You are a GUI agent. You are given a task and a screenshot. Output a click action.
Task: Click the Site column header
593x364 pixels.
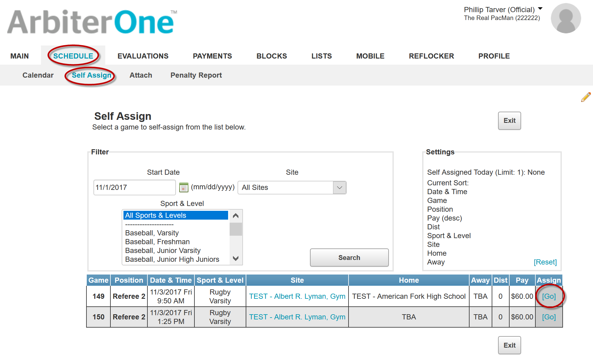click(297, 280)
